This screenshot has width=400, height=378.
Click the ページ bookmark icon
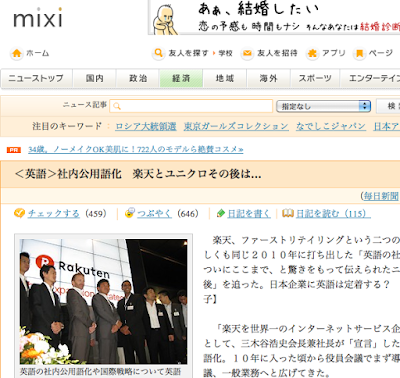(359, 53)
